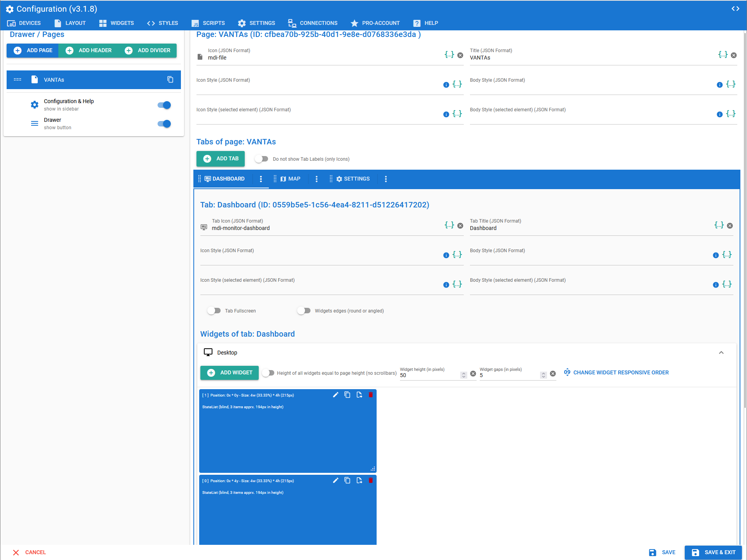Image resolution: width=747 pixels, height=560 pixels.
Task: Open the Layout menu
Action: [70, 23]
